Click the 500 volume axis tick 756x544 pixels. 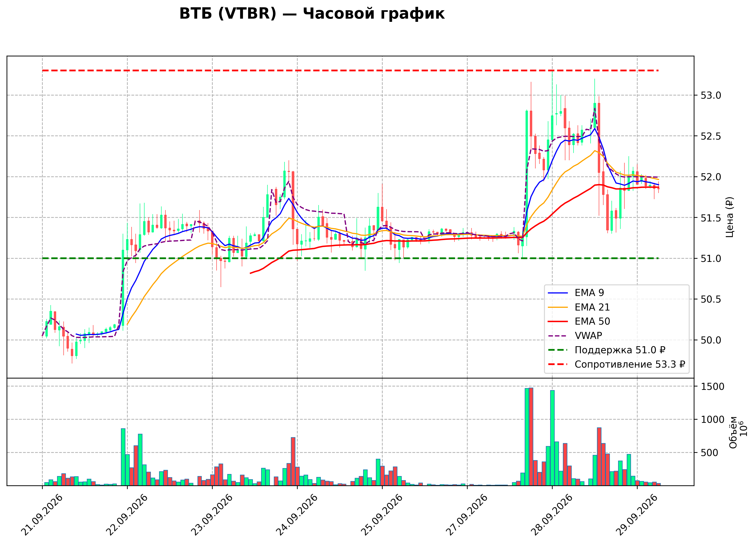[709, 453]
